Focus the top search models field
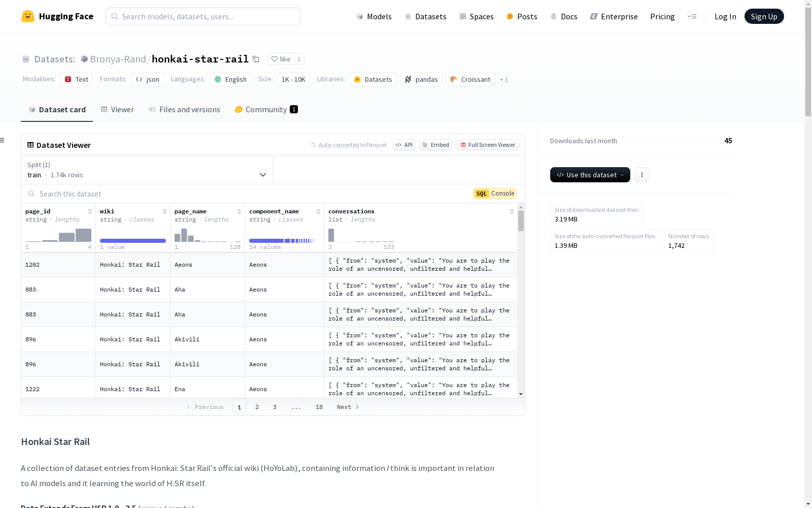 [203, 16]
